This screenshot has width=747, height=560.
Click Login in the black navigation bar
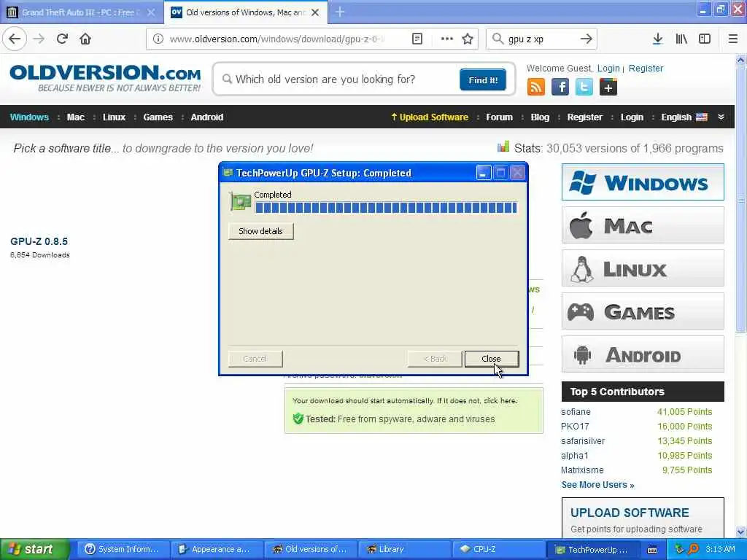coord(632,117)
